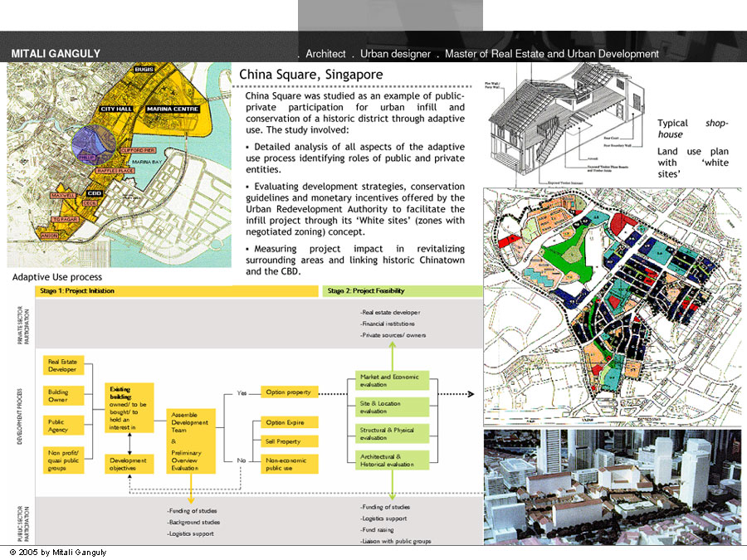Click the 'Option property' box
Image resolution: width=747 pixels, height=560 pixels.
(290, 392)
